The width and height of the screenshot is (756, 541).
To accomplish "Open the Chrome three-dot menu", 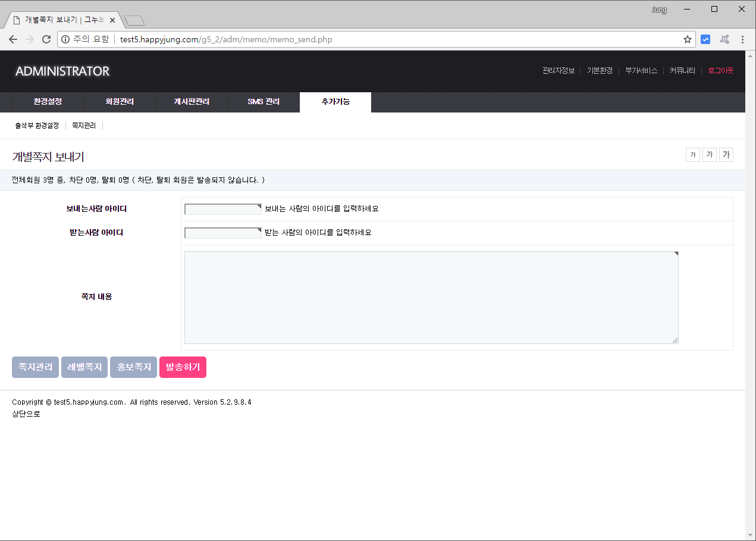I will coord(742,40).
